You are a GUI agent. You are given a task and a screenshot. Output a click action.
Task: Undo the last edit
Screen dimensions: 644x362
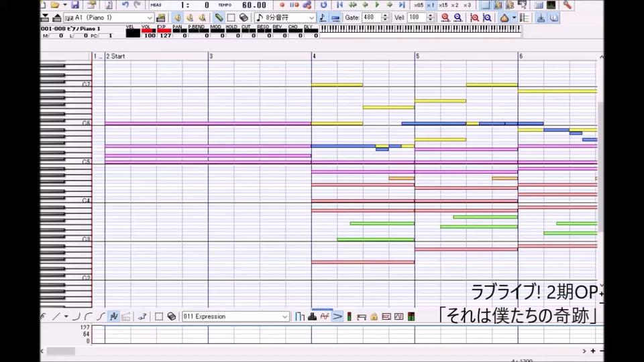pyautogui.click(x=125, y=5)
